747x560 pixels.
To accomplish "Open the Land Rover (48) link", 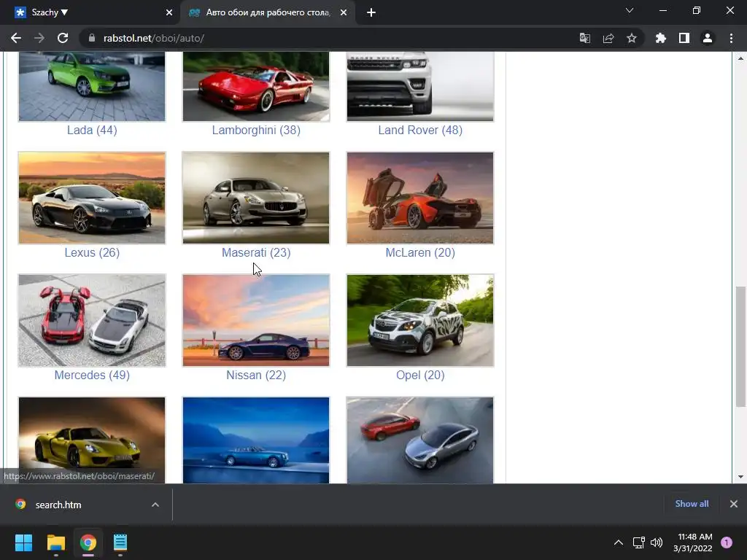I will pyautogui.click(x=420, y=130).
